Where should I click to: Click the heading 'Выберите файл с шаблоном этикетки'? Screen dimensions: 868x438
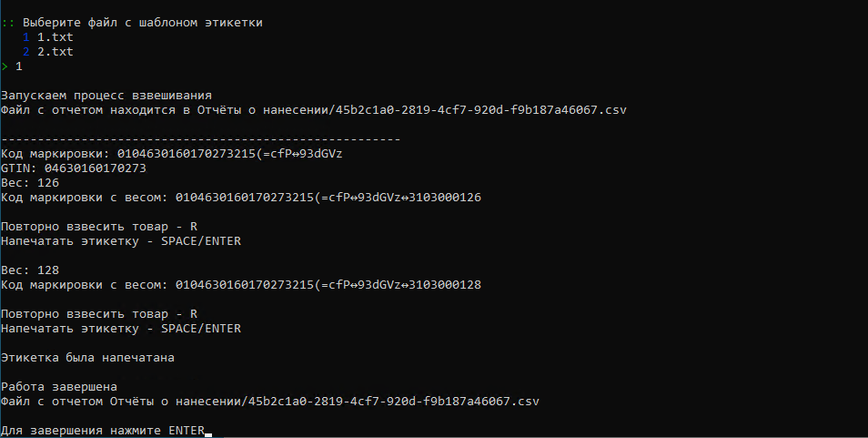point(142,23)
